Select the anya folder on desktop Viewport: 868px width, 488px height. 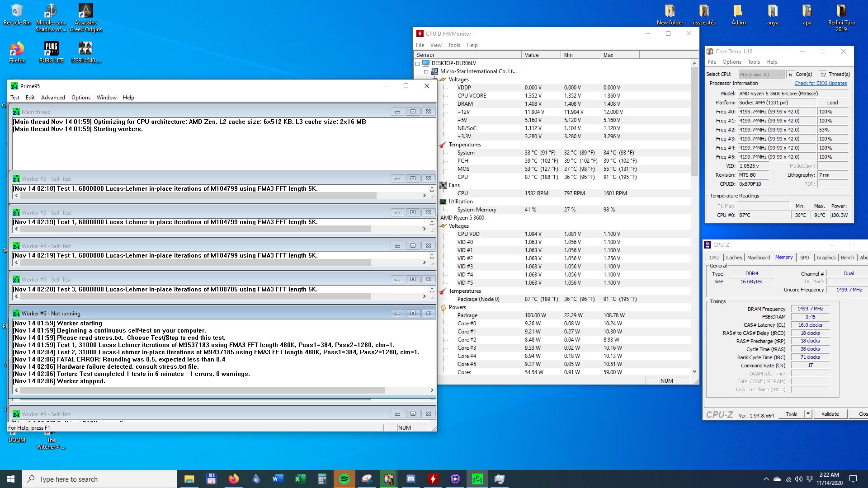tap(772, 15)
